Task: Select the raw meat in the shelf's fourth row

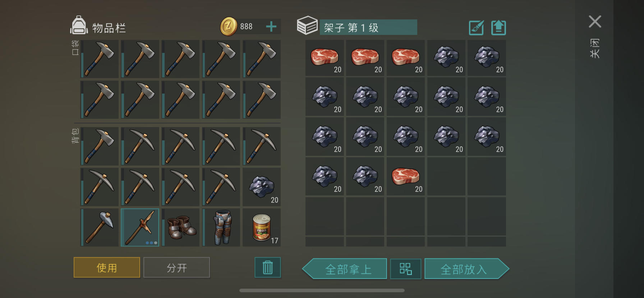Action: point(405,176)
